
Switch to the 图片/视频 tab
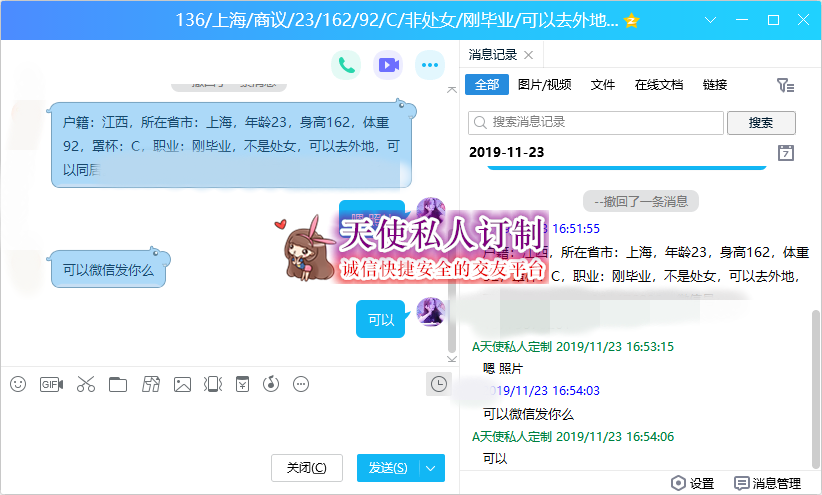coord(545,85)
